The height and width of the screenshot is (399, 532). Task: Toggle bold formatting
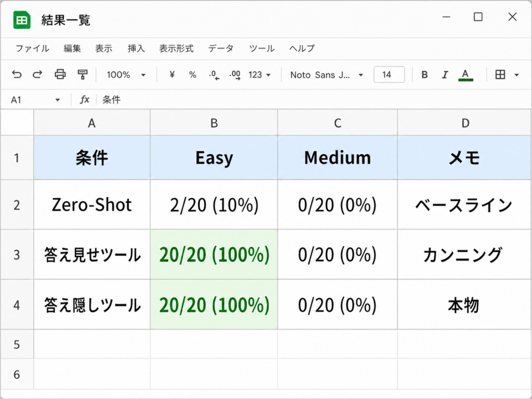point(424,75)
